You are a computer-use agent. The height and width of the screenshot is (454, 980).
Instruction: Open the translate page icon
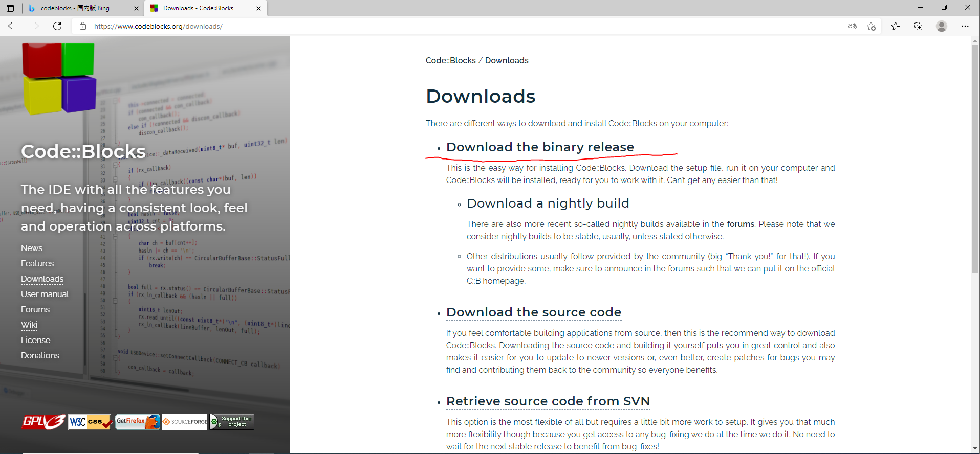[x=853, y=26]
